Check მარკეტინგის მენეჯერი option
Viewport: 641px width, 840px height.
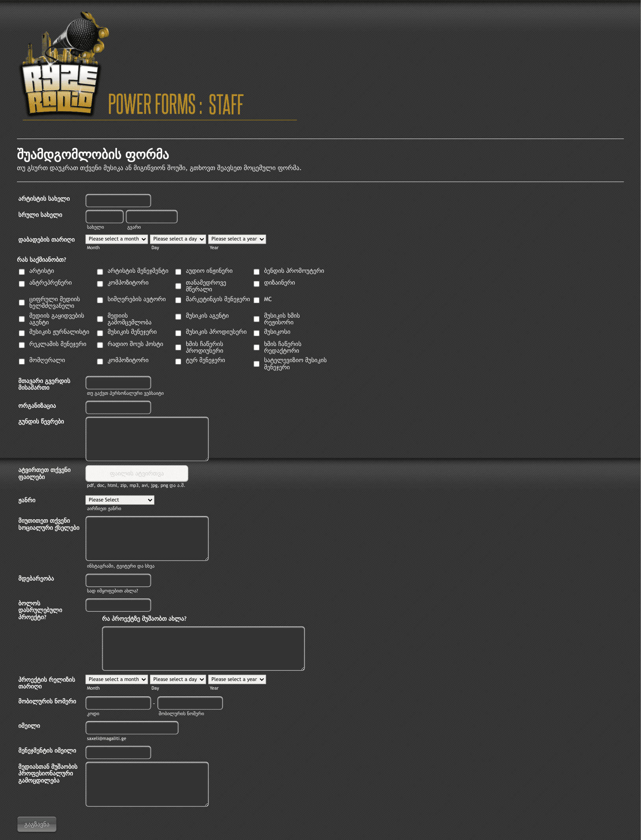(178, 300)
